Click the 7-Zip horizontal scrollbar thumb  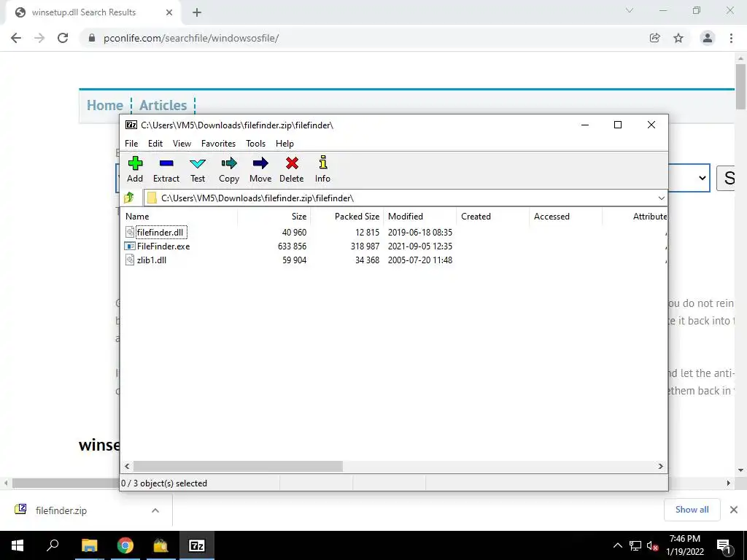238,466
